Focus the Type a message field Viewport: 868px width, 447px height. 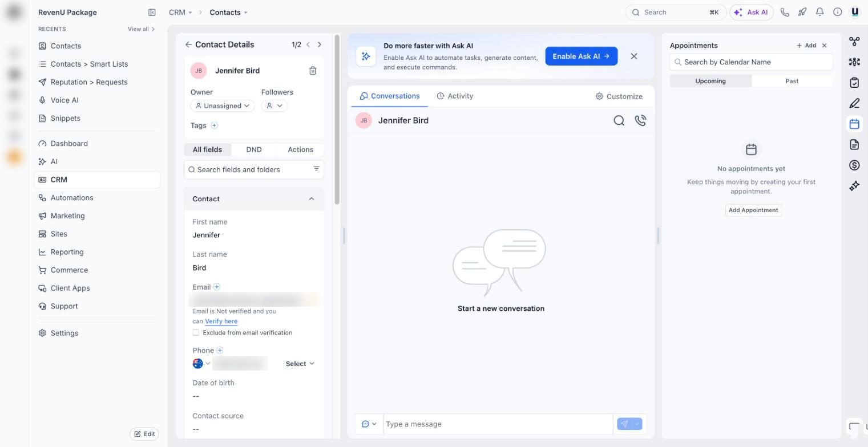pos(498,424)
